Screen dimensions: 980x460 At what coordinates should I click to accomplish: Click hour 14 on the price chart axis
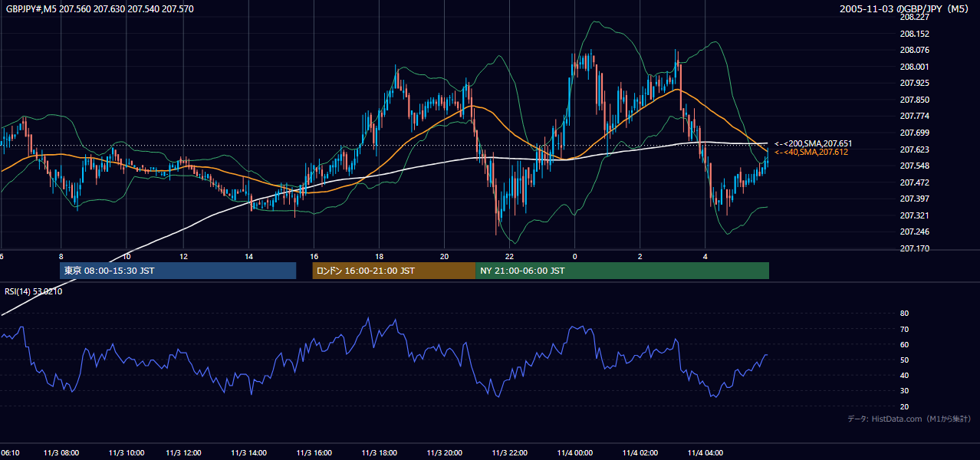tap(248, 256)
